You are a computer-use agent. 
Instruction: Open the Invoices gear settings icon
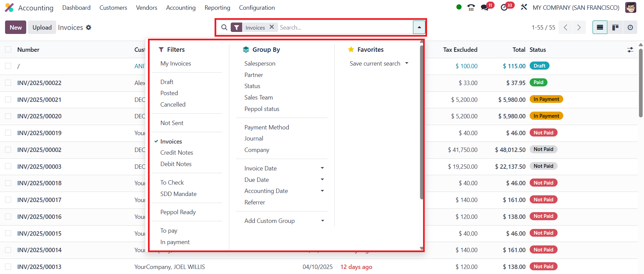(x=88, y=28)
